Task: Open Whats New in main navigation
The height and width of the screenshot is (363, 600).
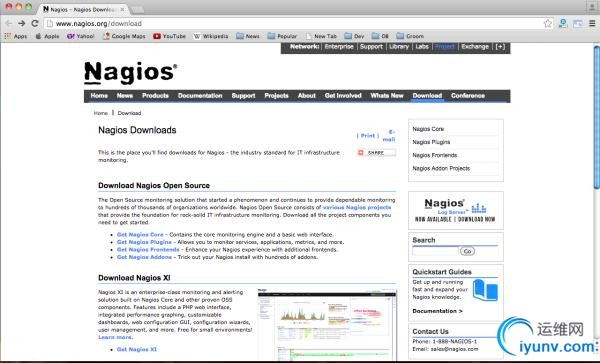Action: click(x=387, y=96)
